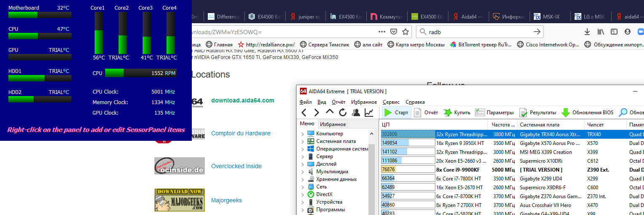Open the Сервис menu in AIDA64

pos(391,102)
